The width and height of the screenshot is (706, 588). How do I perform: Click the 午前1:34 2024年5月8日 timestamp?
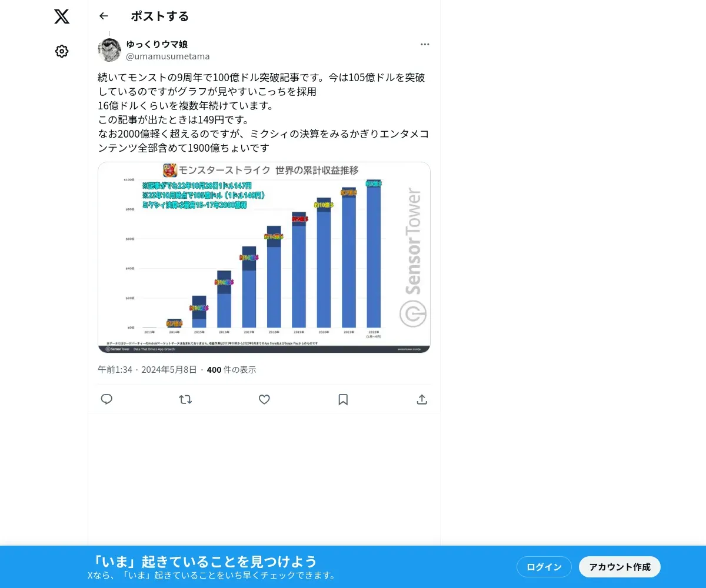147,370
